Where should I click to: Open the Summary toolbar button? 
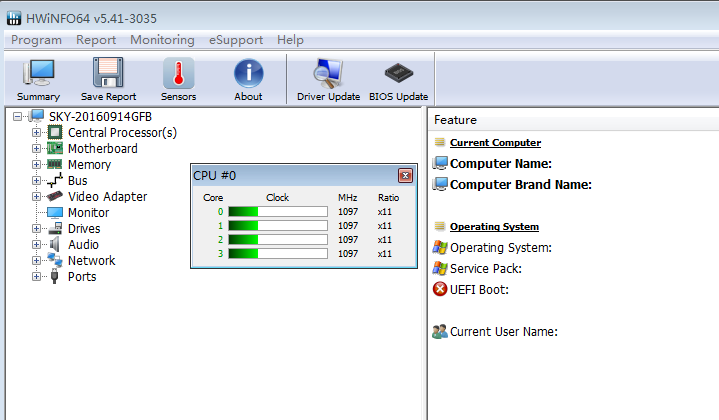click(x=39, y=79)
